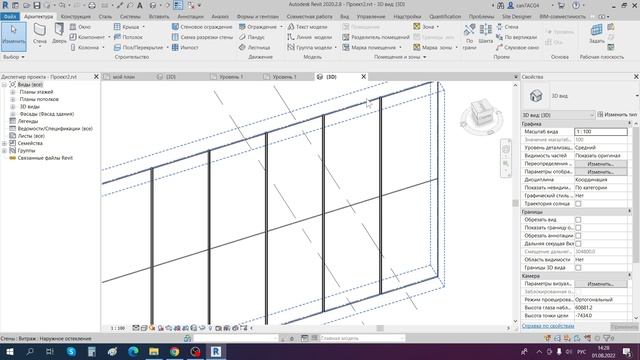Select Vertical opening (По вертикали) tool
The image size is (640, 360).
pos(517,37)
